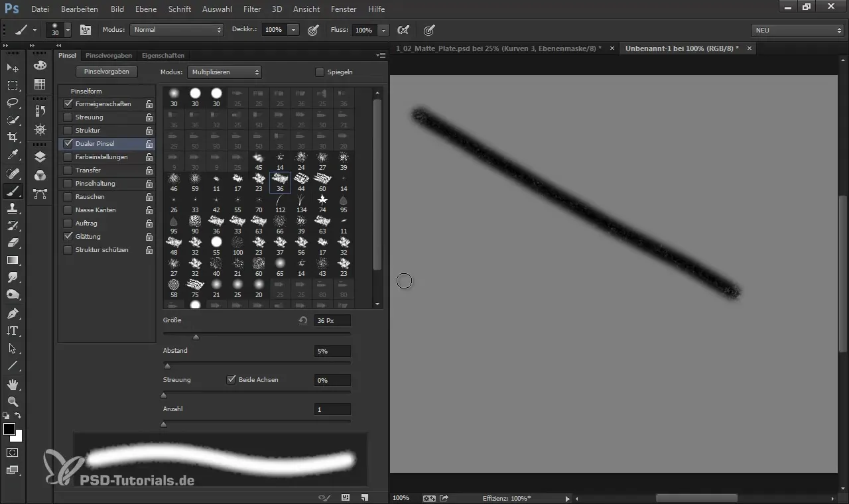The image size is (849, 504).
Task: Open the Ebene menu
Action: point(146,9)
